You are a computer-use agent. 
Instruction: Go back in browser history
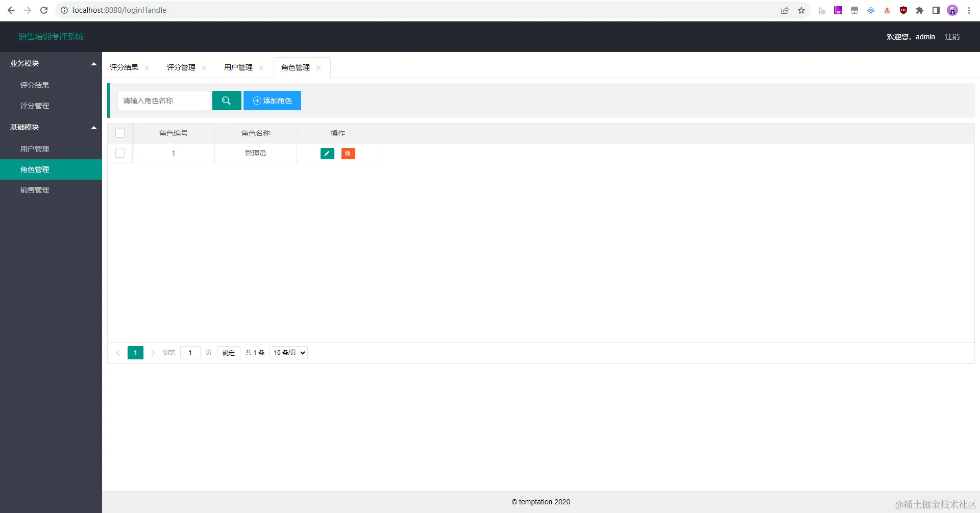pos(11,10)
